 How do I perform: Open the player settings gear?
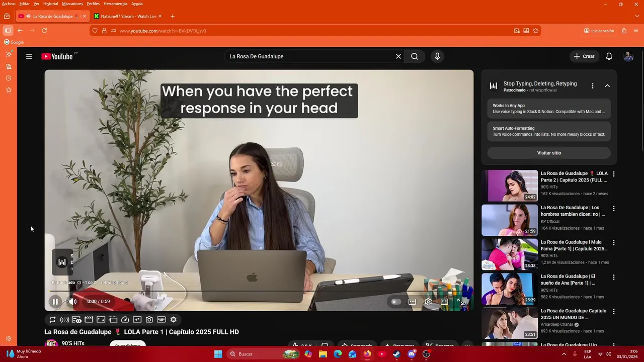[428, 302]
